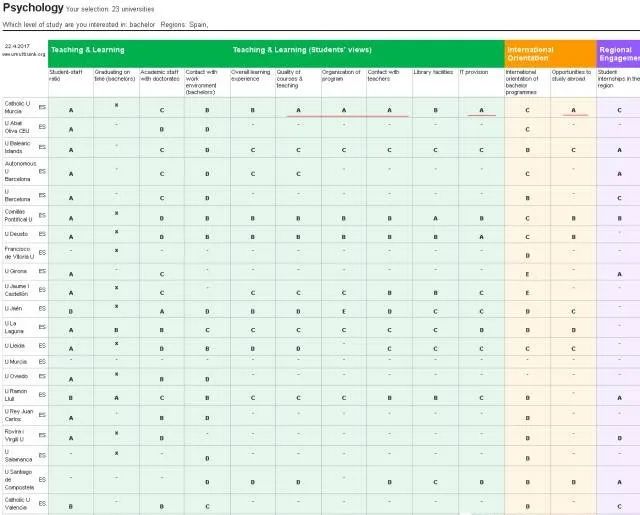Click U Jaén's Organization of program E grade

click(344, 311)
